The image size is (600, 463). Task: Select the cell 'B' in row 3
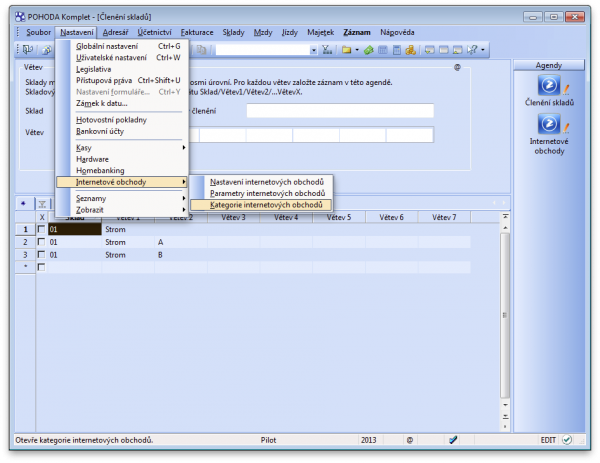point(181,255)
